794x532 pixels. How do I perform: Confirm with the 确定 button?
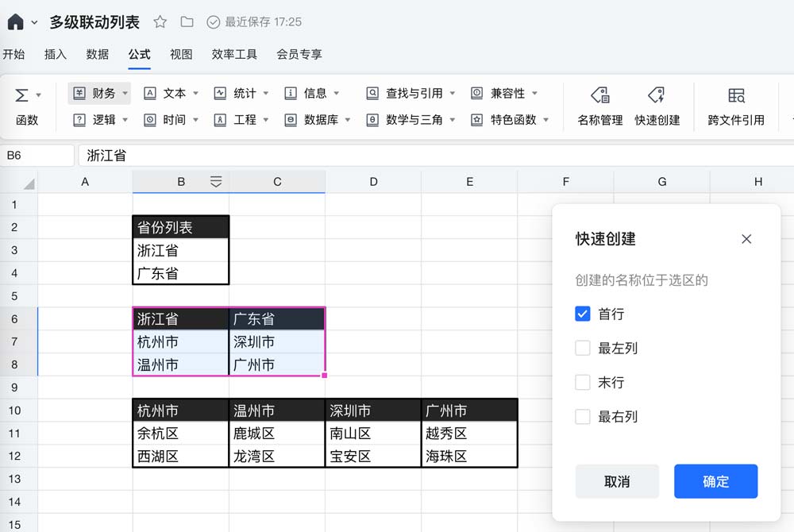tap(715, 481)
